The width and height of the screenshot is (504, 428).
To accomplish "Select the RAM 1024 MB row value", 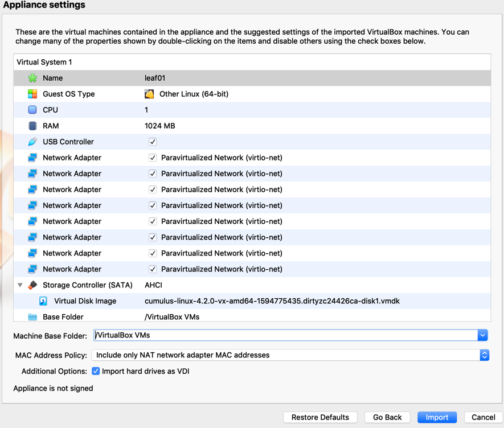I will tap(160, 126).
